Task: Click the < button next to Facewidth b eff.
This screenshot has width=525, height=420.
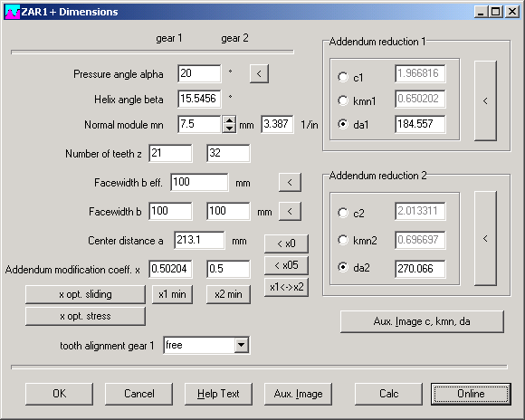Action: [x=290, y=182]
